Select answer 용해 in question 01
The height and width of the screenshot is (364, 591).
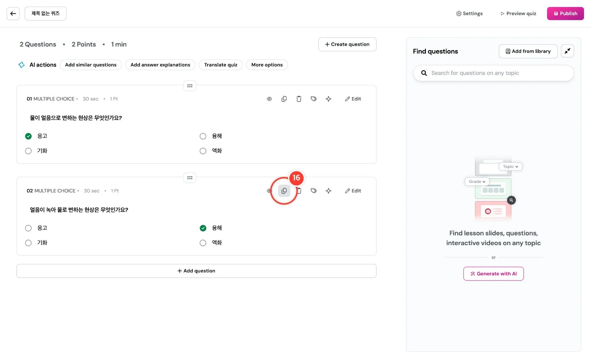tap(203, 136)
